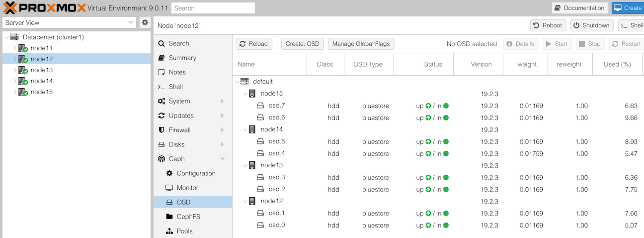Click Manage Global Flags button
This screenshot has width=644, height=238.
coord(361,44)
